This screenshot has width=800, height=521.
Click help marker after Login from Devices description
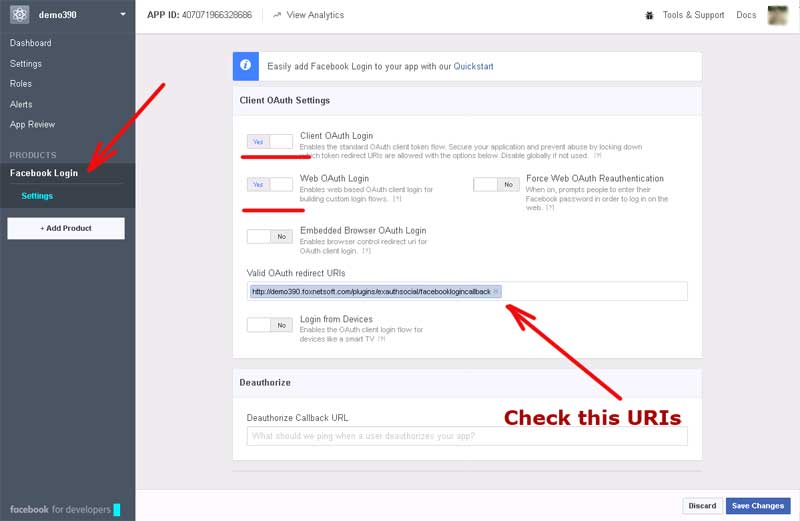tap(381, 339)
